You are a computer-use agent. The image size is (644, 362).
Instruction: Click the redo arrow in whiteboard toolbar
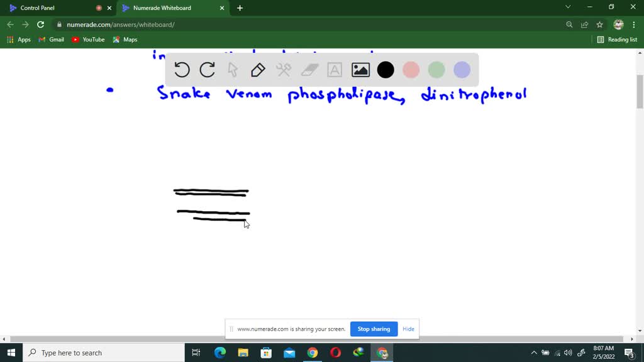207,70
